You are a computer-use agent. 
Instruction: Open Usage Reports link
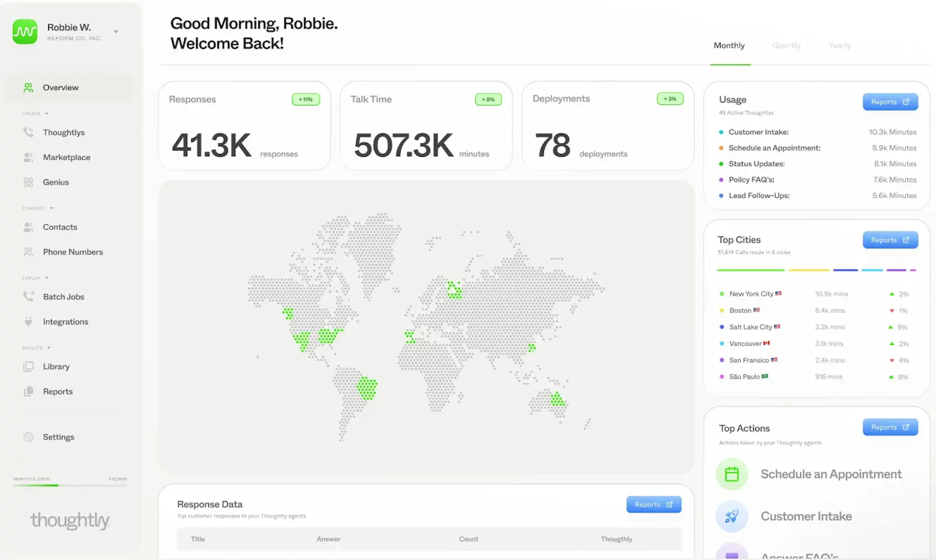coord(890,102)
